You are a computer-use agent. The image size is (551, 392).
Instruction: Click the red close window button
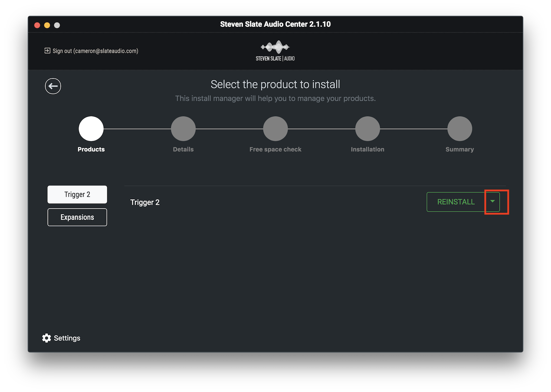pyautogui.click(x=37, y=25)
